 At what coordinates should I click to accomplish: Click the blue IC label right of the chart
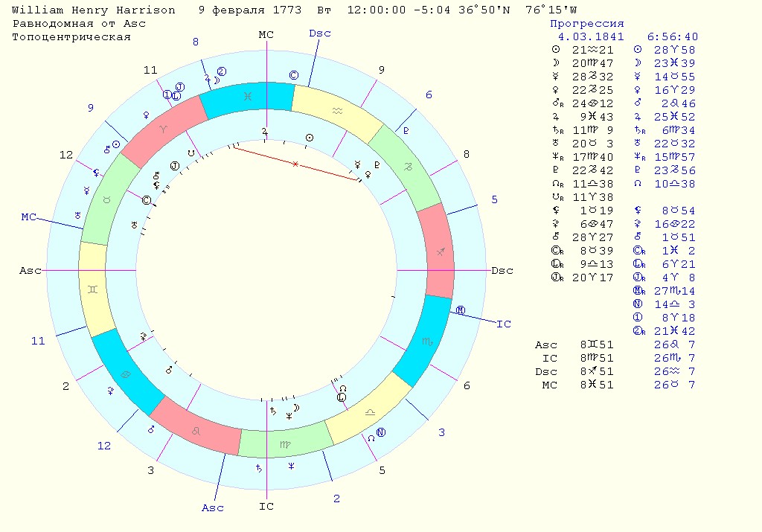coord(504,324)
